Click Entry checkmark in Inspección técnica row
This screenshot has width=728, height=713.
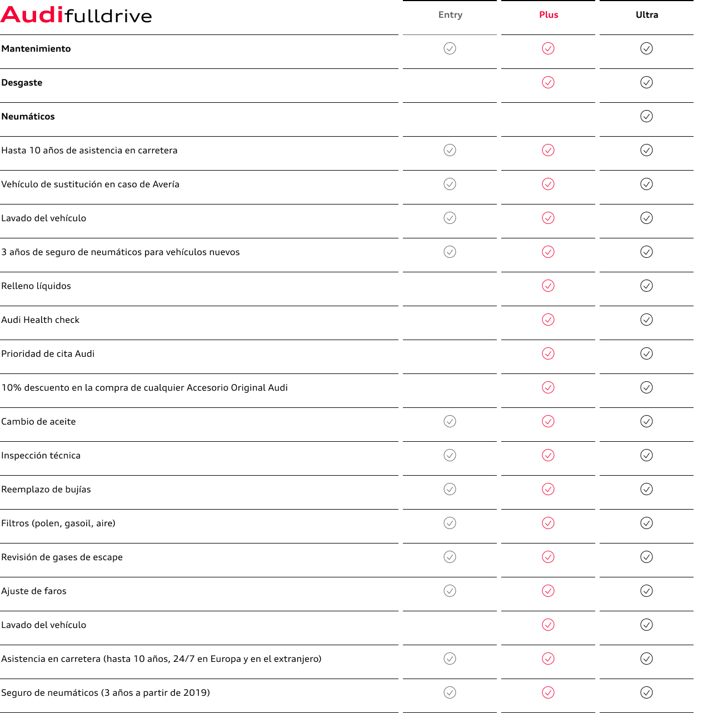point(450,455)
